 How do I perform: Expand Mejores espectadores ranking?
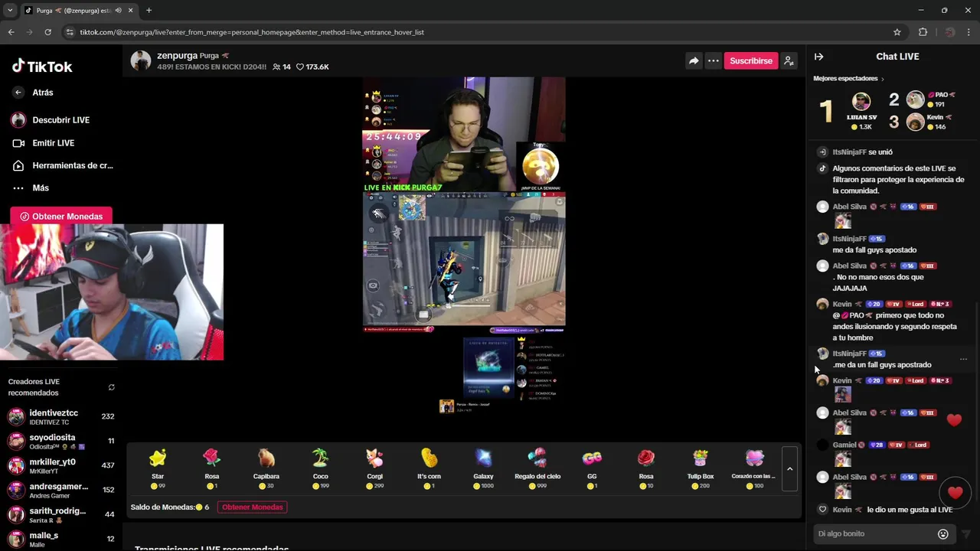tap(848, 79)
